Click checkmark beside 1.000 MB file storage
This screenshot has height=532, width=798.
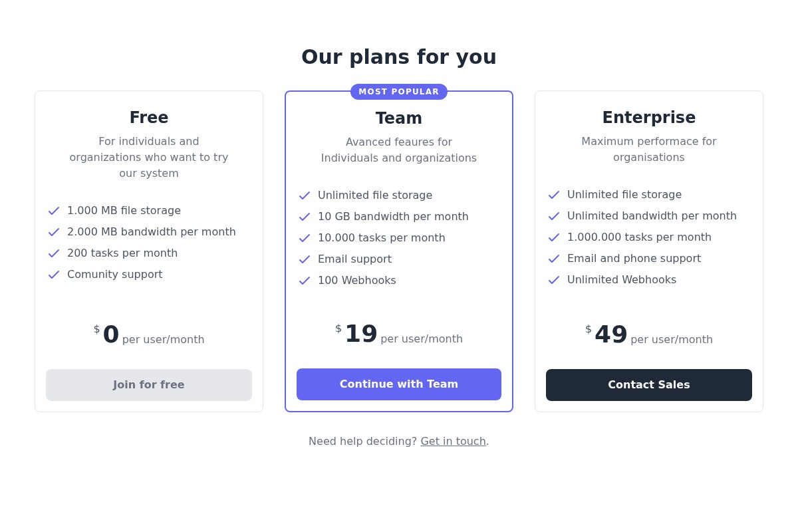click(54, 211)
